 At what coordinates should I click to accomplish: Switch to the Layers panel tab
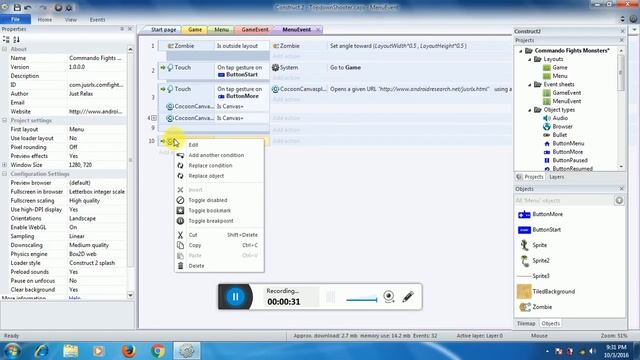pyautogui.click(x=556, y=177)
